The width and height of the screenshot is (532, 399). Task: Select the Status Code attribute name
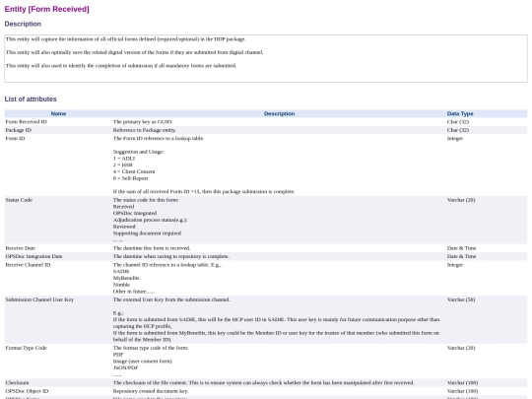click(19, 200)
